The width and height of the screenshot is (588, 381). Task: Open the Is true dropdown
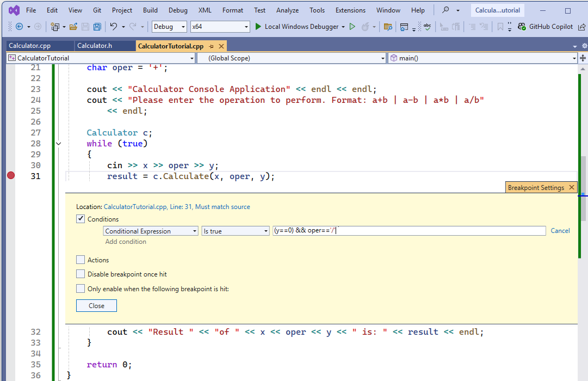pos(236,230)
